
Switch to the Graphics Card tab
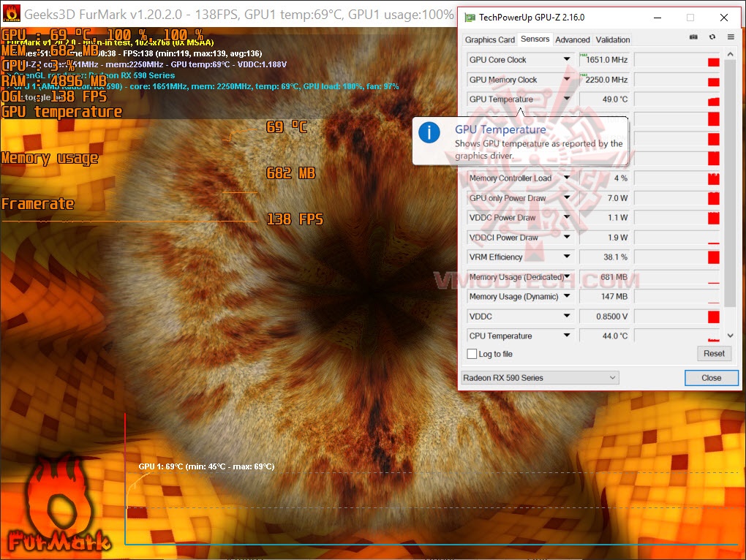click(489, 40)
